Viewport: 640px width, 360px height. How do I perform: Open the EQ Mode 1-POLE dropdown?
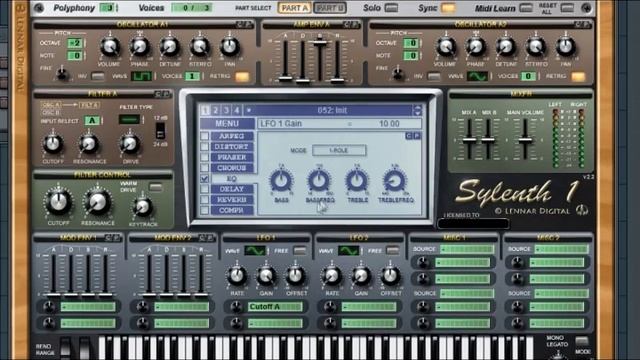click(339, 150)
